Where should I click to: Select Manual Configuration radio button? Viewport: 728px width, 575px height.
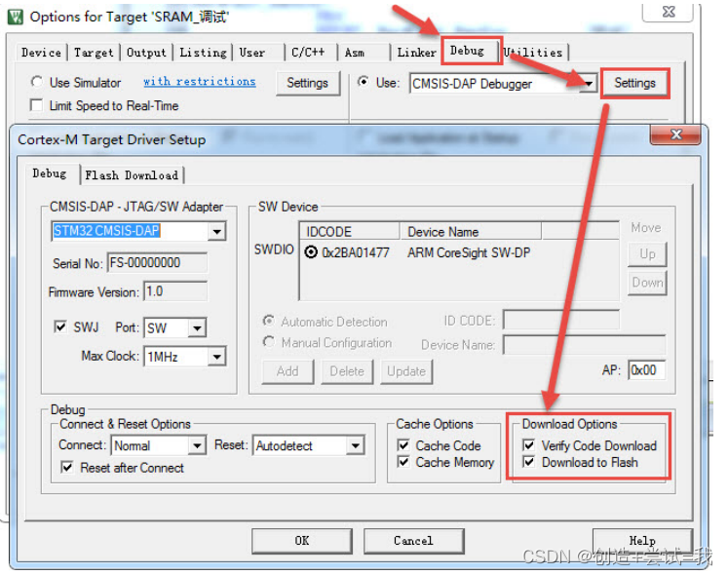point(268,342)
